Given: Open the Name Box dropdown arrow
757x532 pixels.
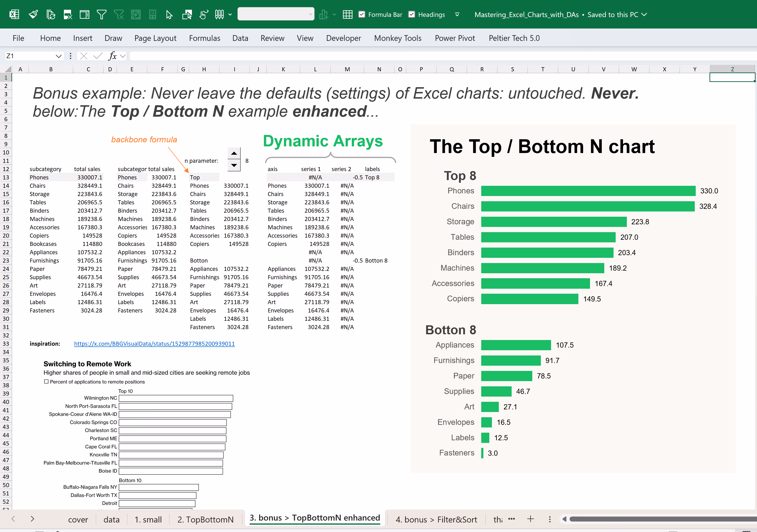Looking at the screenshot, I should 58,56.
